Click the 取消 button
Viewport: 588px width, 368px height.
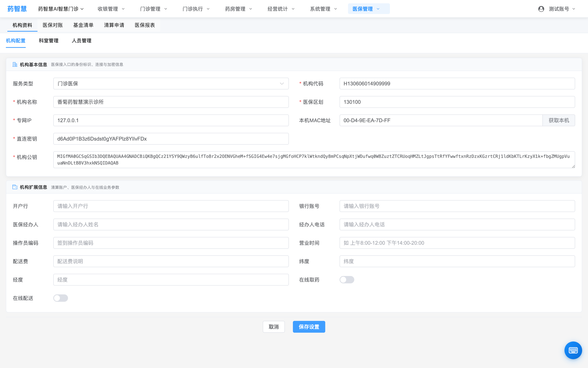(274, 327)
